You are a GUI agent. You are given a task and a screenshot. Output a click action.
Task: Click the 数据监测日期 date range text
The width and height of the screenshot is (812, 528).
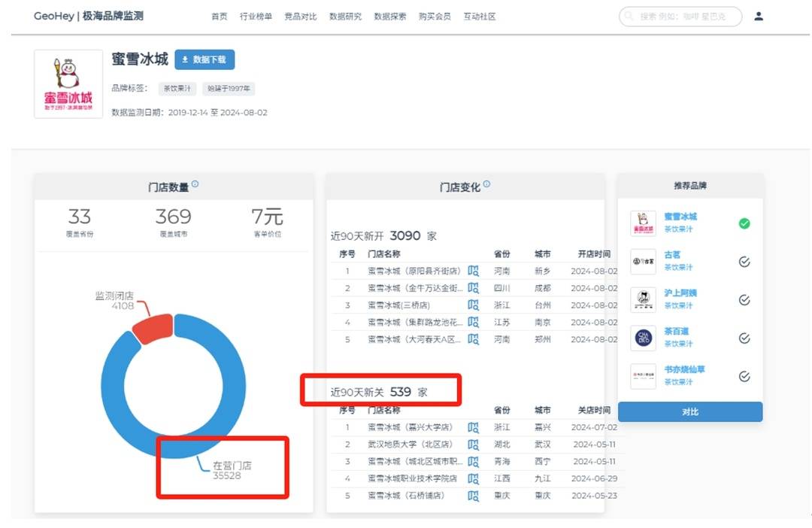coord(189,112)
